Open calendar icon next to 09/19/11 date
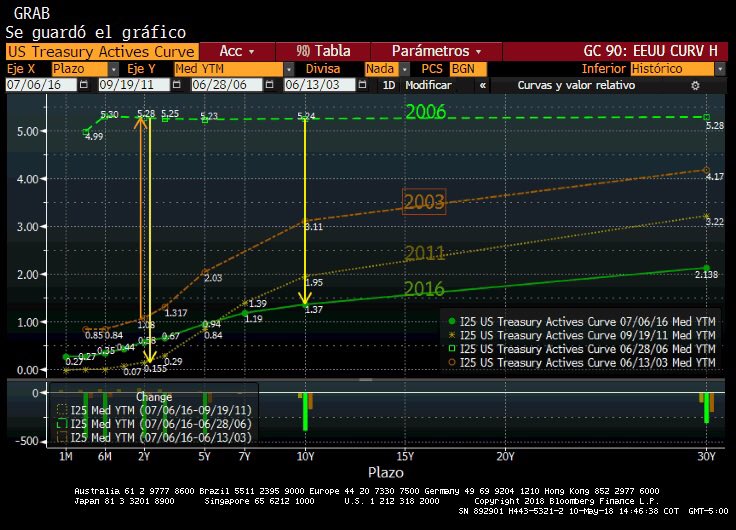 pyautogui.click(x=176, y=85)
